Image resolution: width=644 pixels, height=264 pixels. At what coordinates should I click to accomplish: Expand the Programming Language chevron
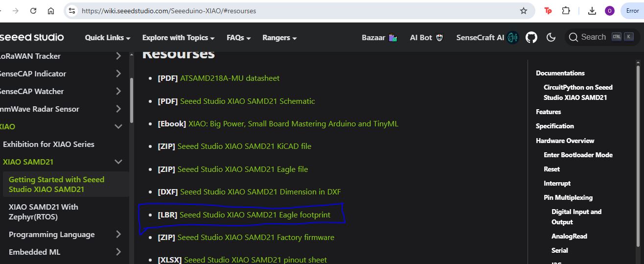118,234
